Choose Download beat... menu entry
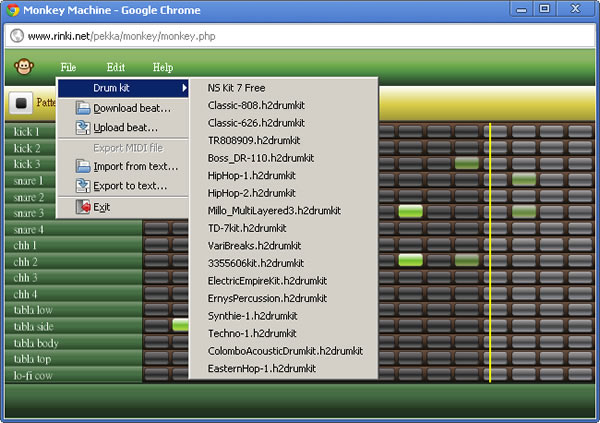 click(123, 108)
